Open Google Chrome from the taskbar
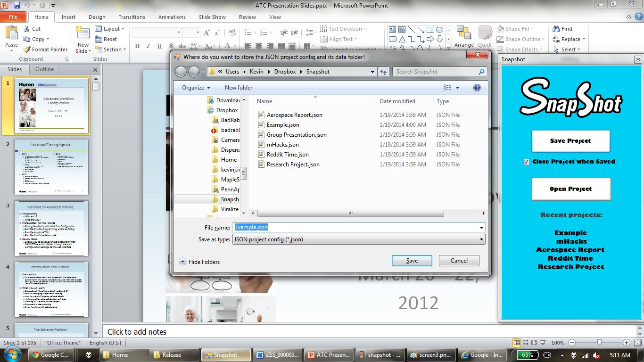Screen dimensions: 644x362 [x=50, y=355]
